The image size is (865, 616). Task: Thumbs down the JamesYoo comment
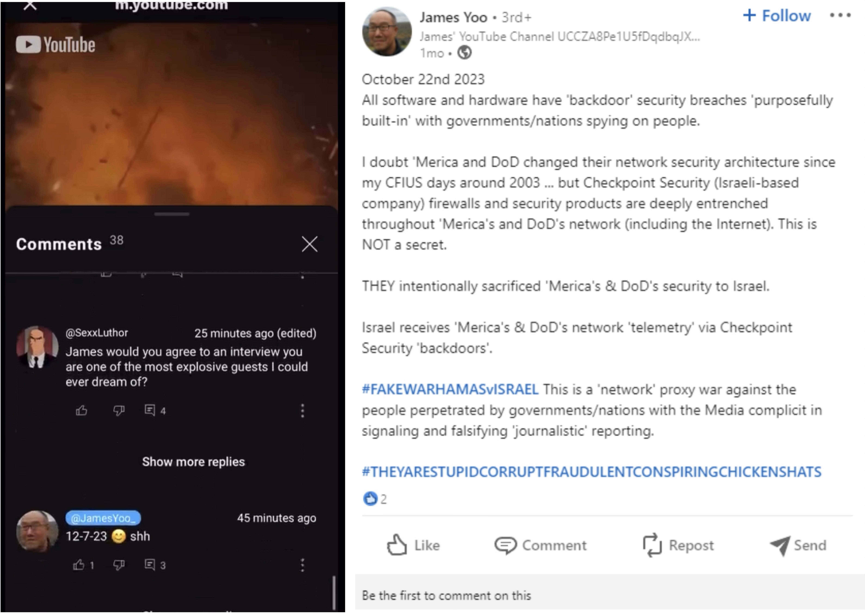tap(119, 565)
